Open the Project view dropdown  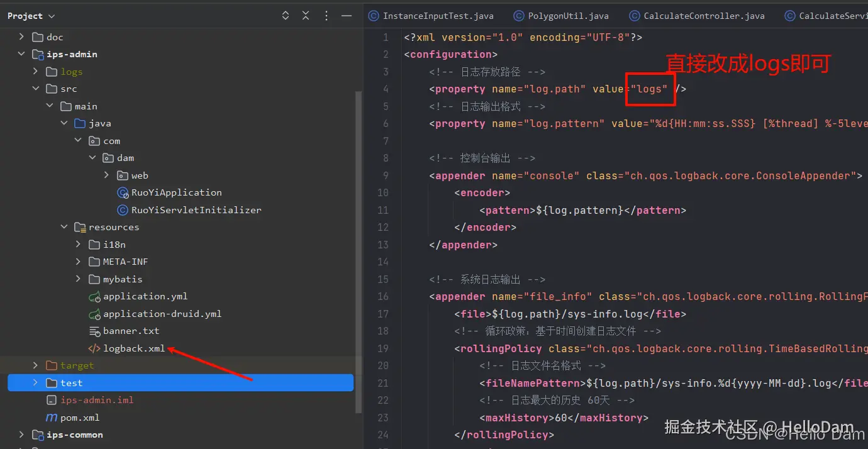coord(31,16)
